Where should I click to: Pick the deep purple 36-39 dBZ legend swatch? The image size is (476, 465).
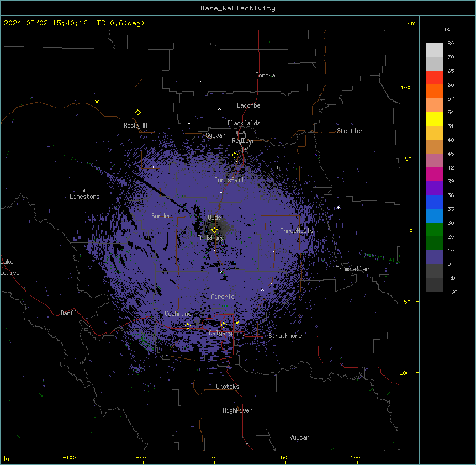434,188
